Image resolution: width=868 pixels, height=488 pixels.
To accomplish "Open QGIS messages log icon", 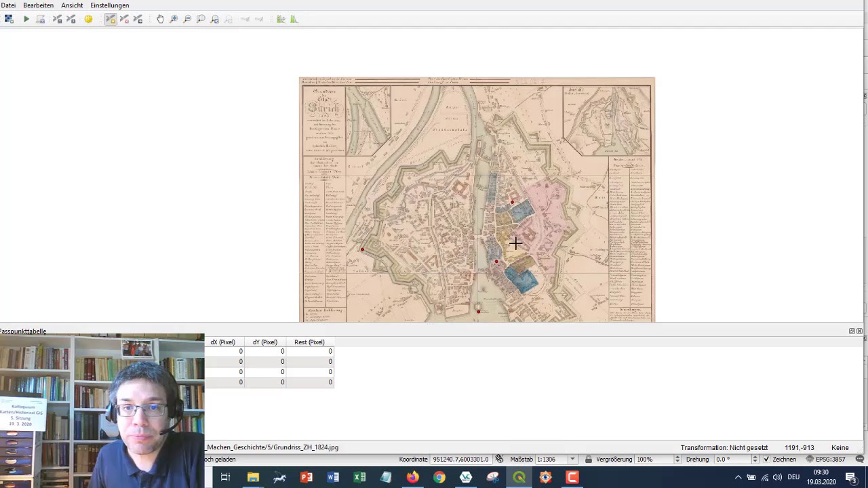I will click(x=859, y=459).
